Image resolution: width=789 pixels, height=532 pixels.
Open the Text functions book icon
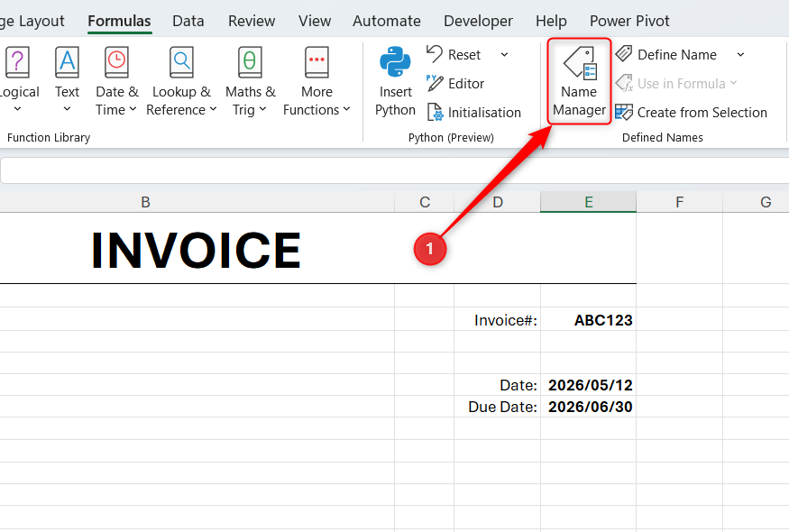coord(67,62)
